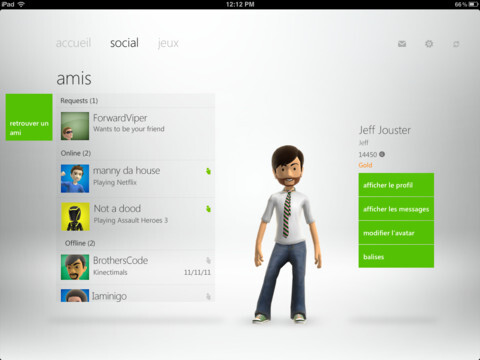Tap the retrouver un ami tile
The width and height of the screenshot is (480, 360).
[x=29, y=117]
